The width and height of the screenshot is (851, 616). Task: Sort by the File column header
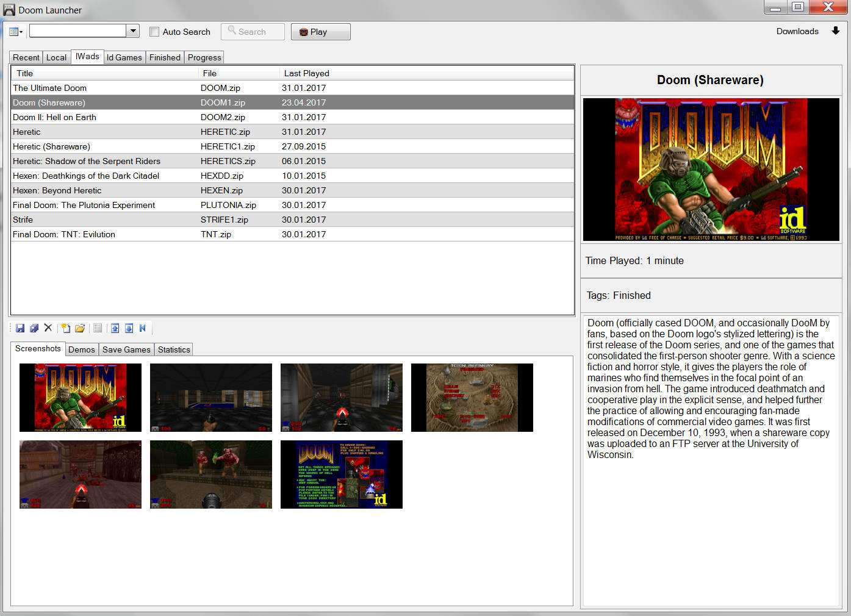coord(239,73)
